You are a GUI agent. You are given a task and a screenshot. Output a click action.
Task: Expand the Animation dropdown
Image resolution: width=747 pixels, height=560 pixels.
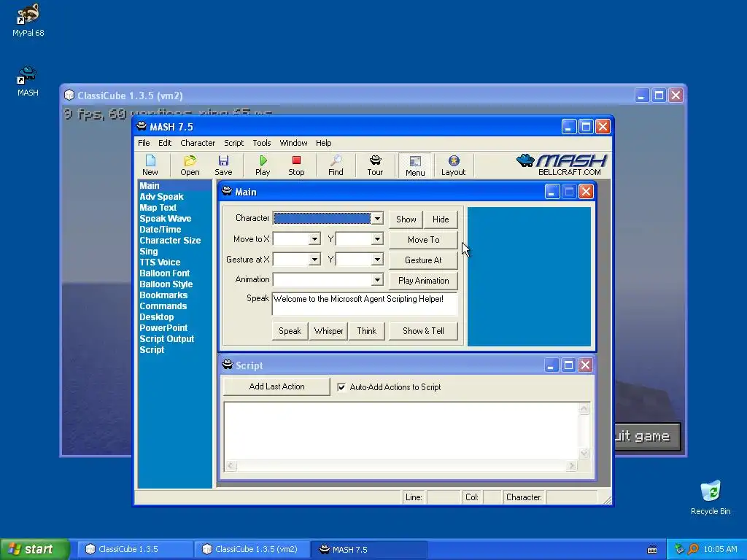(x=377, y=279)
